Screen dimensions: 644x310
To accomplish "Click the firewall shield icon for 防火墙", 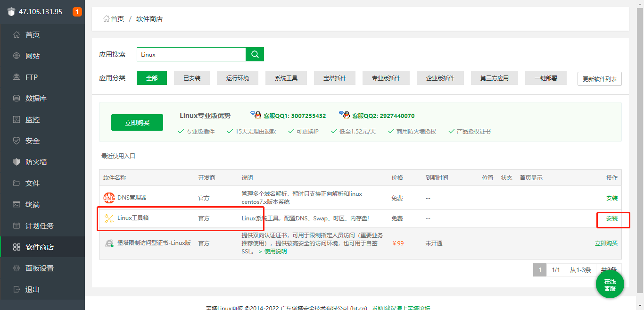I will (x=17, y=162).
